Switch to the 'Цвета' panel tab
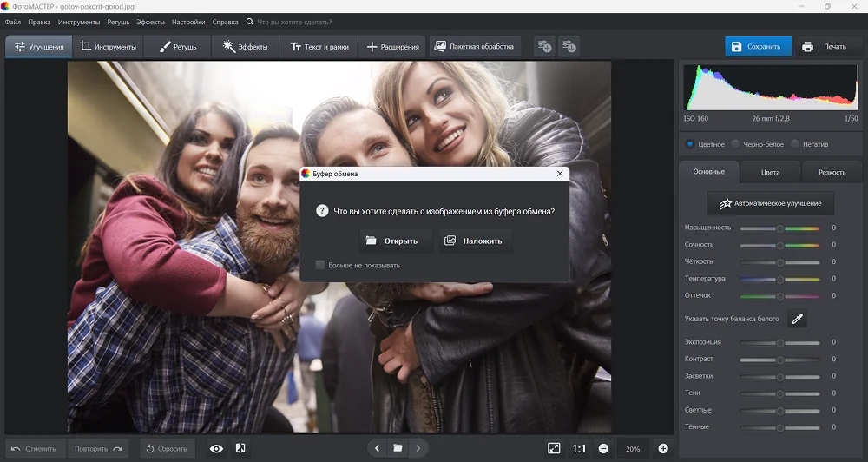 (770, 172)
